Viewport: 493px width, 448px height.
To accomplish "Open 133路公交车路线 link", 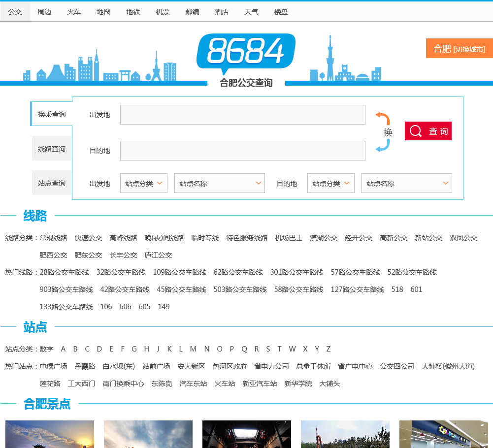I will (x=66, y=307).
